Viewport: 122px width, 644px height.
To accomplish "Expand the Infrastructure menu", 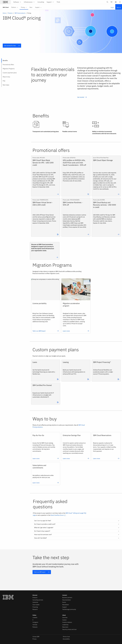I will pyautogui.click(x=29, y=2).
